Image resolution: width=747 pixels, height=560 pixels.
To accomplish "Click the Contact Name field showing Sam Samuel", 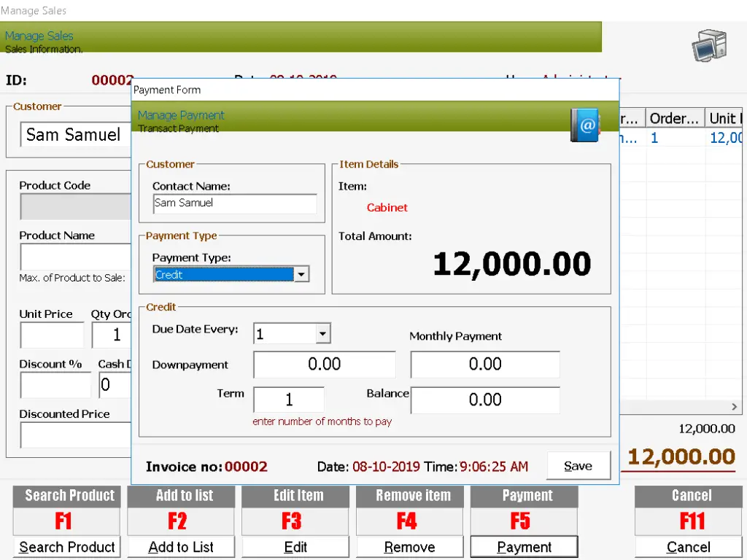I will pos(233,203).
